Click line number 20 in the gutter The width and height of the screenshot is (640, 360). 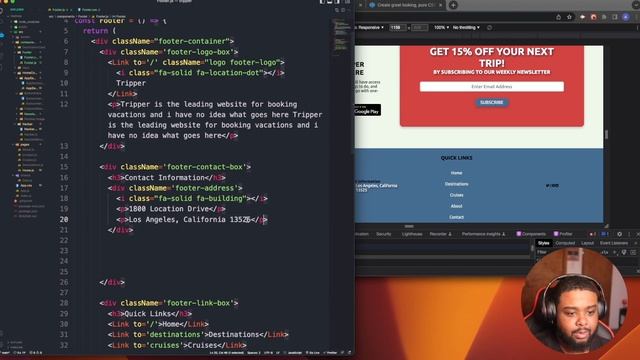point(64,219)
